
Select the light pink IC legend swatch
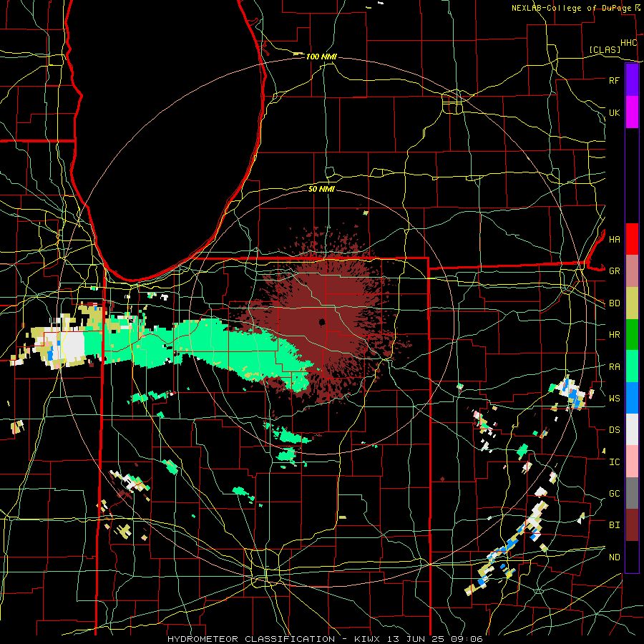tap(632, 462)
